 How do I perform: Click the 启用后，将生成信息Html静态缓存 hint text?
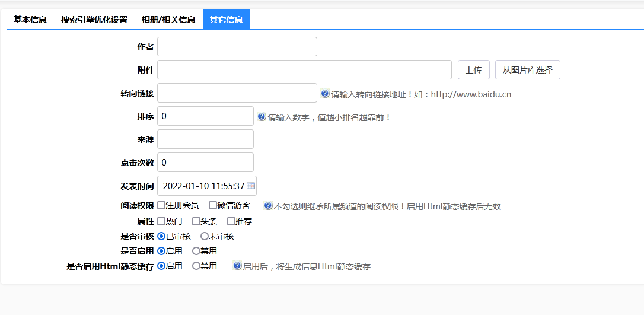[307, 266]
